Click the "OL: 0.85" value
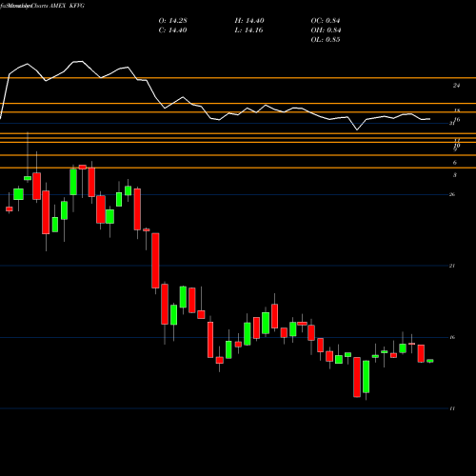Image resolution: width=476 pixels, height=476 pixels. [x=326, y=40]
